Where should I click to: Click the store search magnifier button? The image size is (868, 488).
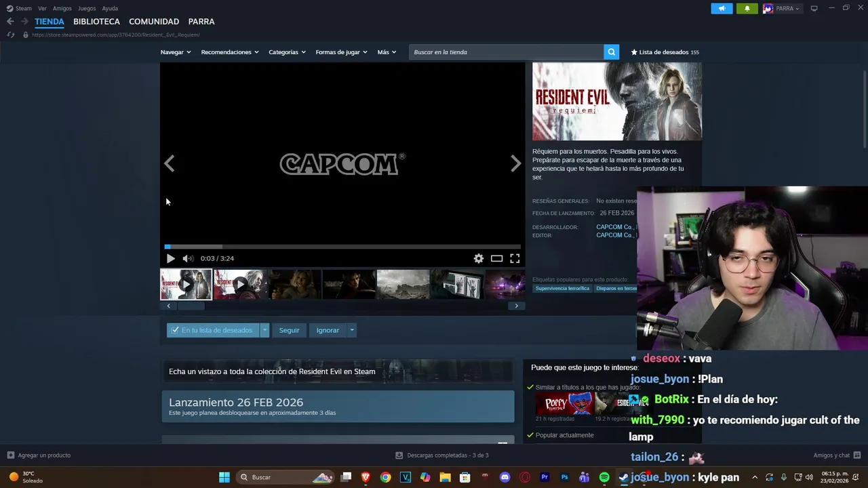point(611,52)
